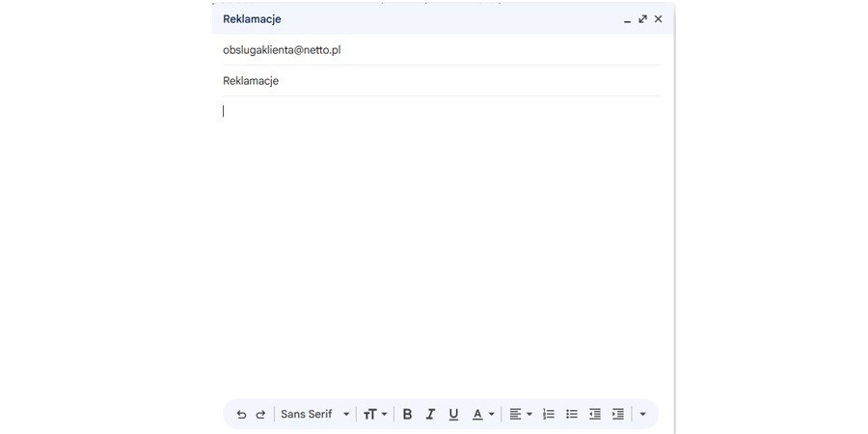The width and height of the screenshot is (868, 434).
Task: Click the subject field Reklamacje
Action: 443,81
